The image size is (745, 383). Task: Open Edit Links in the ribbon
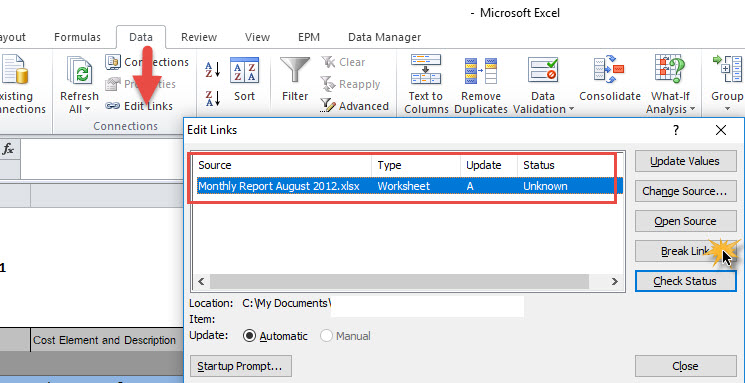click(x=139, y=106)
